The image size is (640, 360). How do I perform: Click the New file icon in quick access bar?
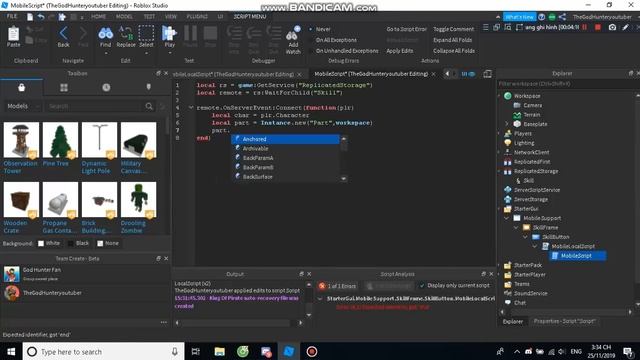point(30,17)
